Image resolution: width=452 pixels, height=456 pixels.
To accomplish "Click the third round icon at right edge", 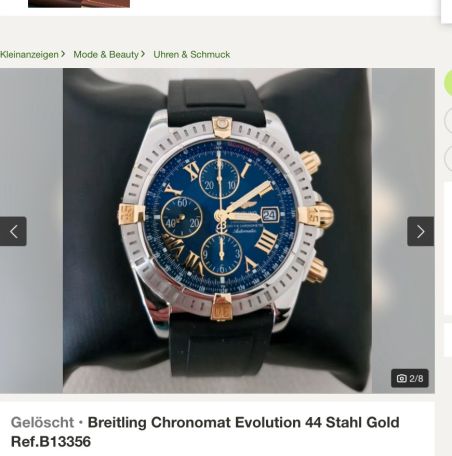I will (x=448, y=158).
